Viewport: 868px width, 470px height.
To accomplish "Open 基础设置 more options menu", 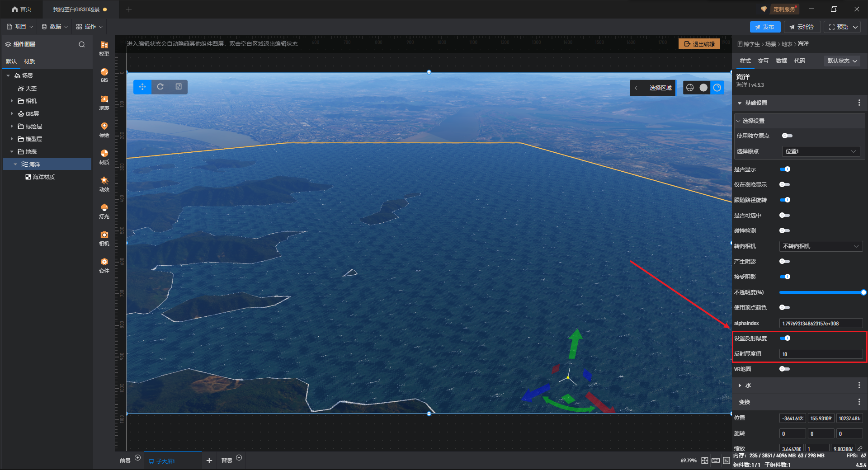I will click(x=859, y=103).
